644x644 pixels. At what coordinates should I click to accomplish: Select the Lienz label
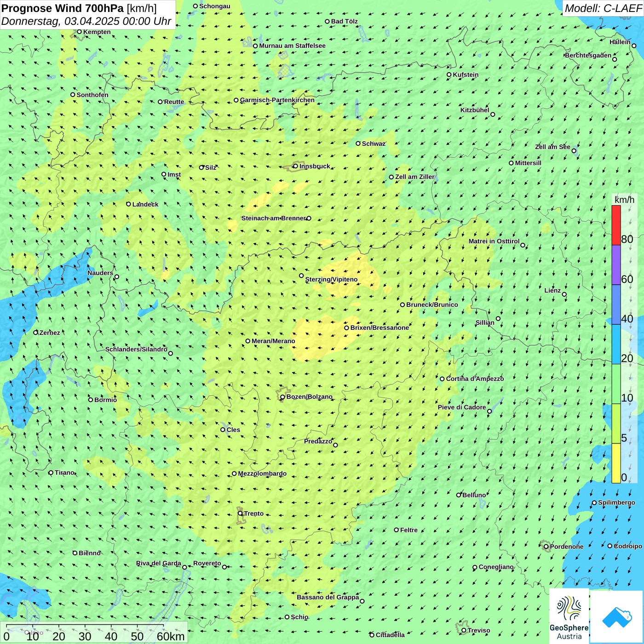click(x=552, y=290)
